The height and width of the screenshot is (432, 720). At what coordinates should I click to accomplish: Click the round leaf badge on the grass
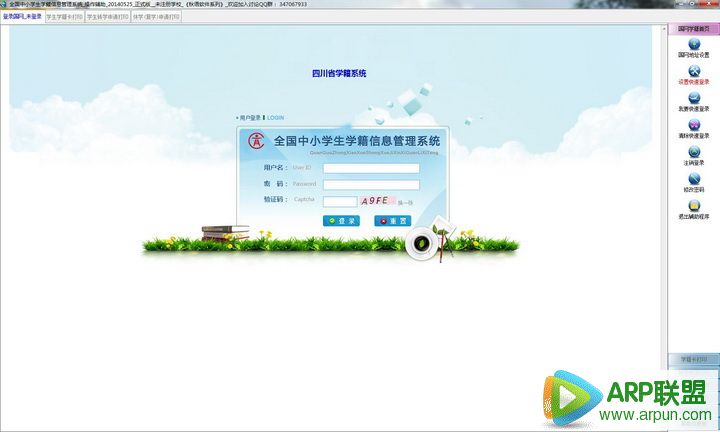(422, 242)
